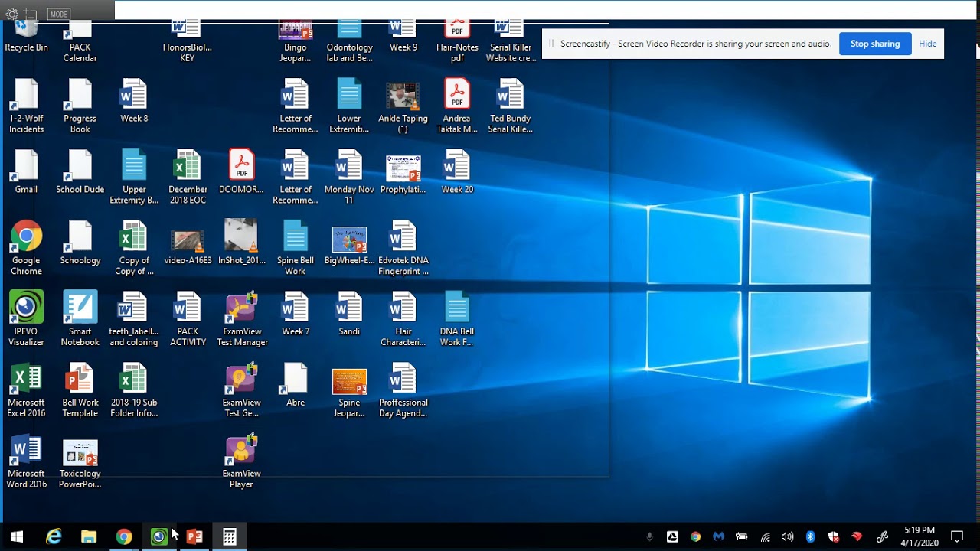Select the Monday Nov 11 document
The image size is (980, 551).
point(349,178)
